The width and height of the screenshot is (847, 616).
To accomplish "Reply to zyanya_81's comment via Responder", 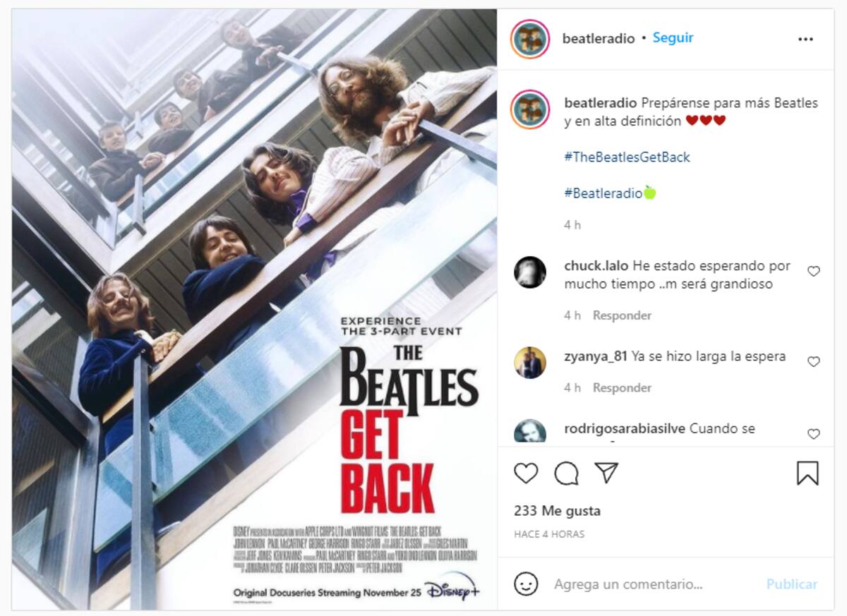I will click(x=622, y=387).
